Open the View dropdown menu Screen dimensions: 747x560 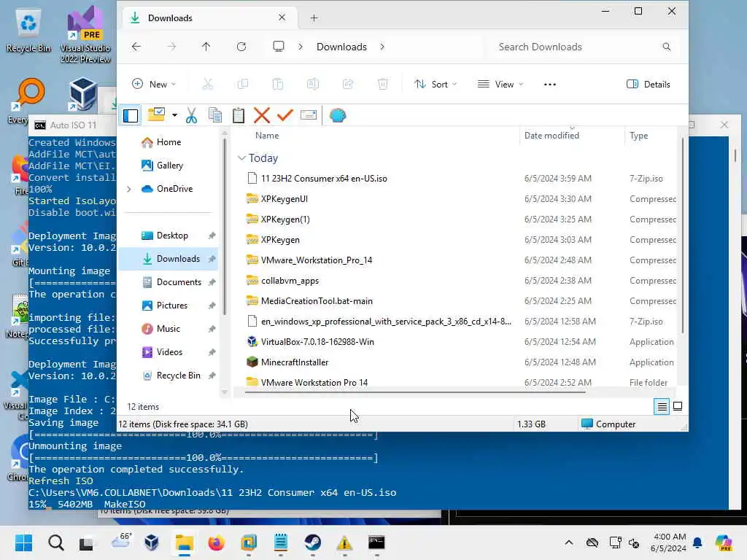point(500,85)
